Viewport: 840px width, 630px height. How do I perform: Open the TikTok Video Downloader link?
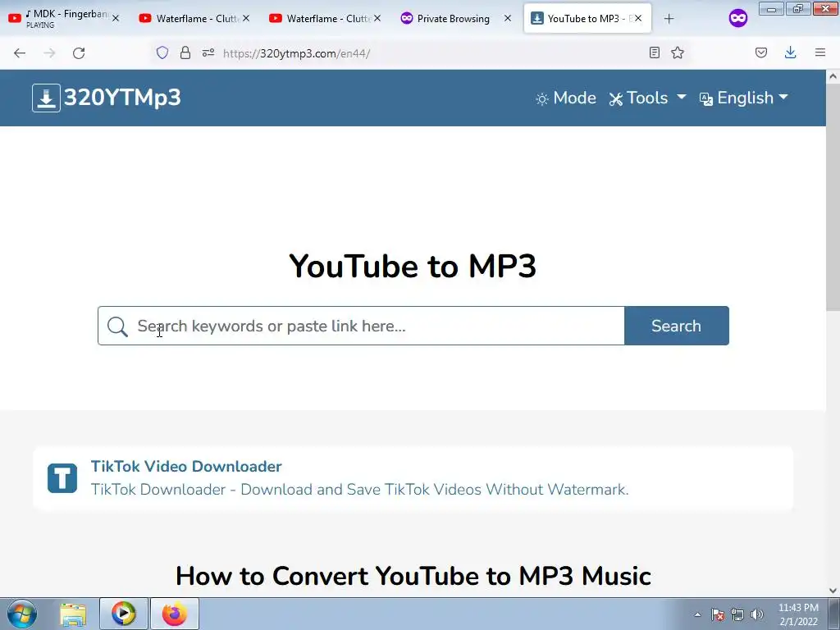tap(186, 466)
